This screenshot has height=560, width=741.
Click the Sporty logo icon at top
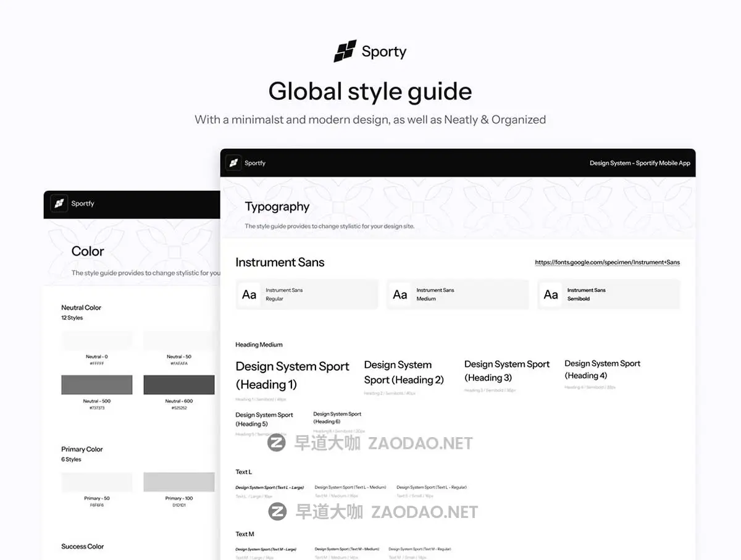(x=347, y=52)
